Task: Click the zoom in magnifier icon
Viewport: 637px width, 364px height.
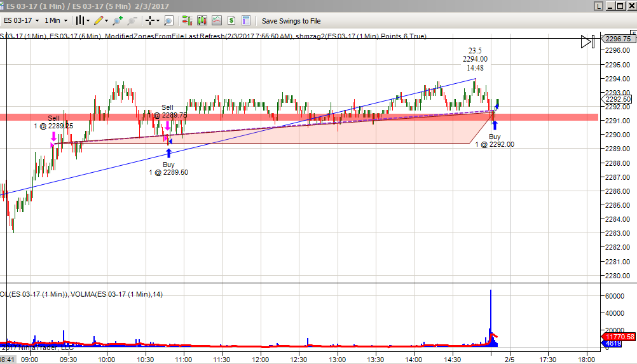Action: (x=118, y=20)
